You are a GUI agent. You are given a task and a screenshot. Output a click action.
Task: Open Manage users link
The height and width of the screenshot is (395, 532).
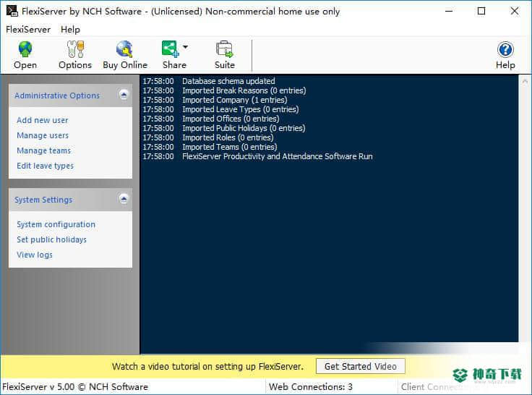point(43,135)
